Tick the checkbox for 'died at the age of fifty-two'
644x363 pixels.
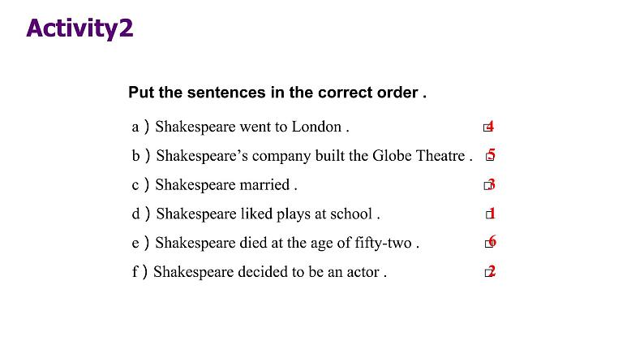pyautogui.click(x=489, y=244)
